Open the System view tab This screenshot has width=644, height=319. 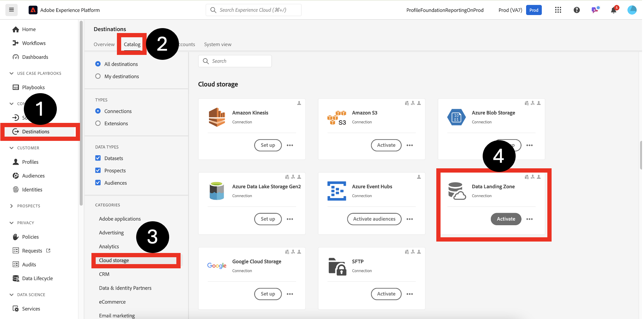[x=217, y=44]
